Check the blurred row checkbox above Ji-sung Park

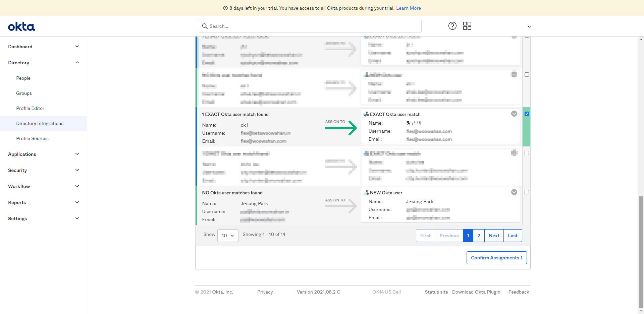(x=527, y=153)
